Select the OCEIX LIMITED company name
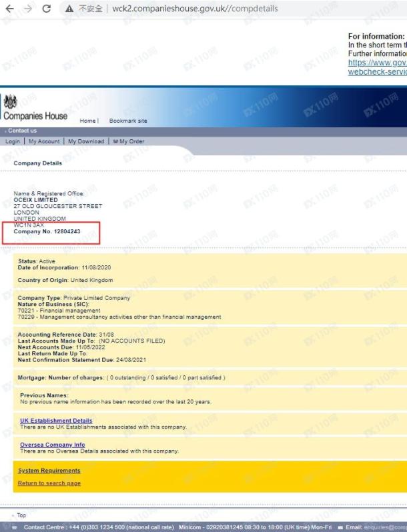Screen dimensions: 407x532 coord(35,200)
